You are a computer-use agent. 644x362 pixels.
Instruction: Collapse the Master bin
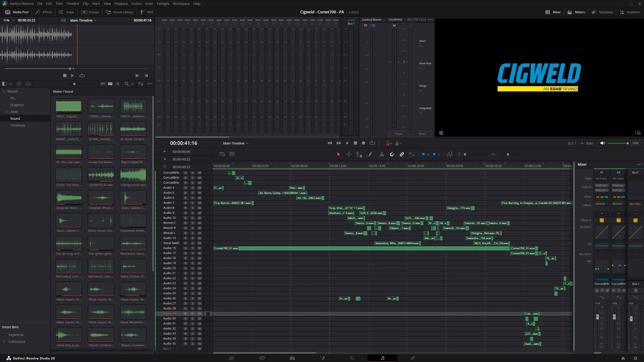point(4,91)
